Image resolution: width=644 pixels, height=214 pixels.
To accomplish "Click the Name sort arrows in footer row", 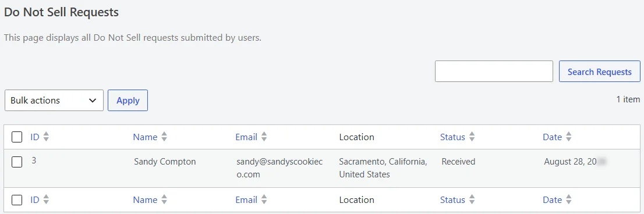I will [x=164, y=199].
